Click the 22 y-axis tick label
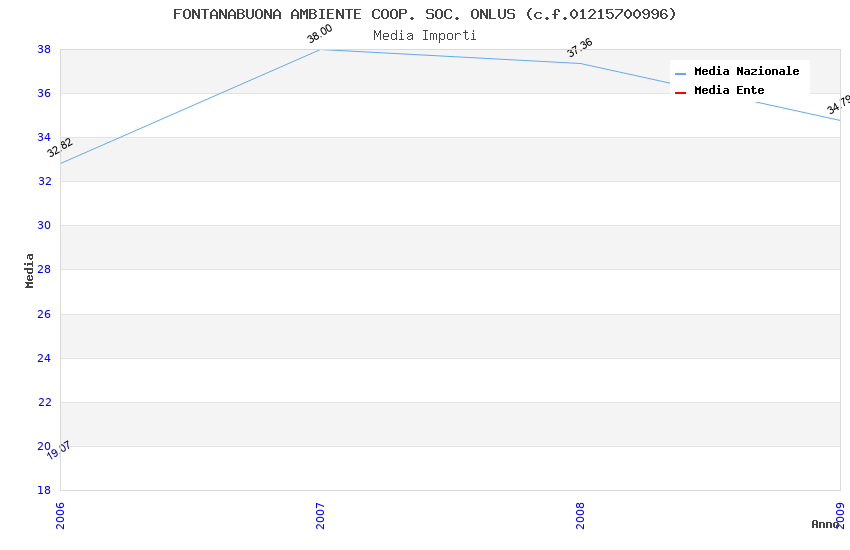This screenshot has width=850, height=550. (44, 402)
